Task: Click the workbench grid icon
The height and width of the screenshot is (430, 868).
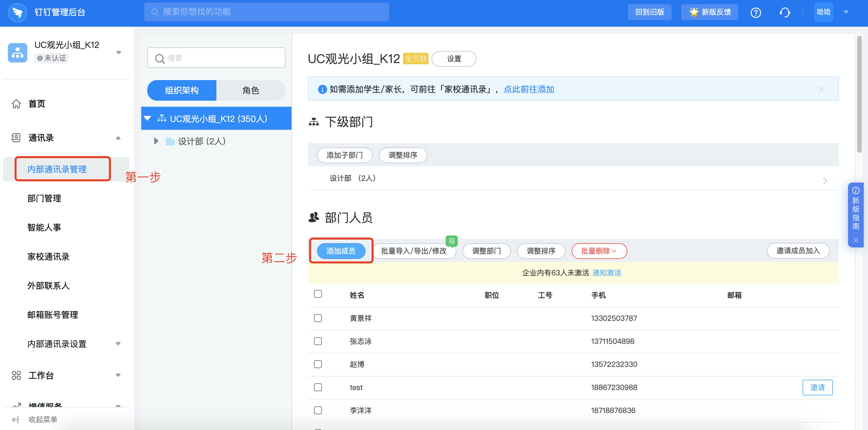Action: pos(16,375)
